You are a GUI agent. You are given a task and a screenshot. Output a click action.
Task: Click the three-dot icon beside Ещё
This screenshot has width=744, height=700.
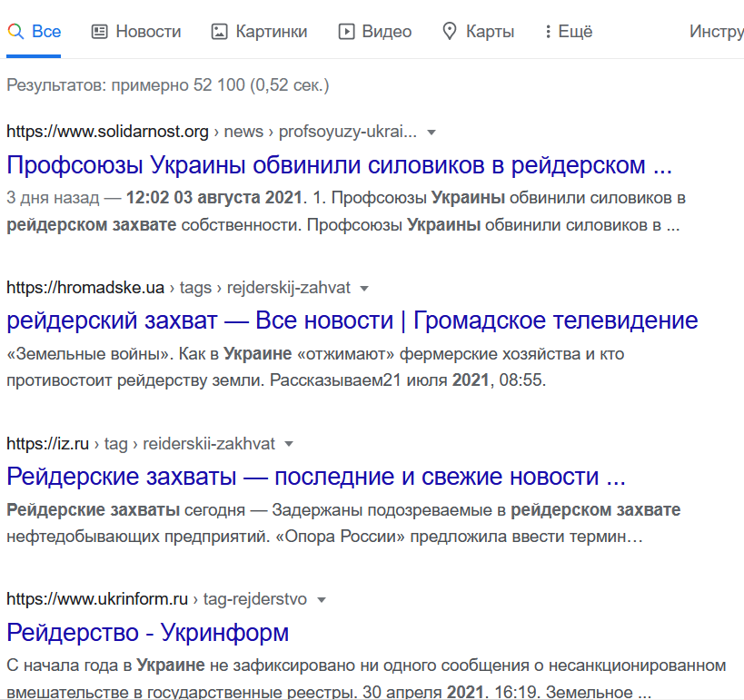(548, 32)
